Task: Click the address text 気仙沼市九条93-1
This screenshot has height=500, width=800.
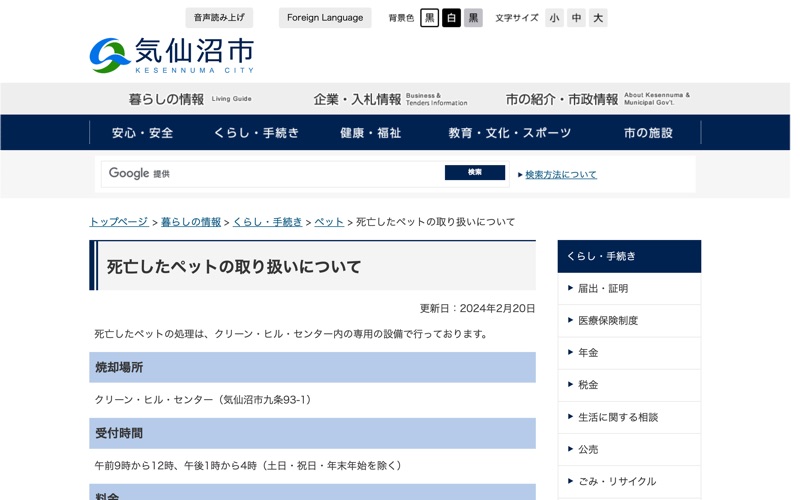Action: [x=265, y=399]
